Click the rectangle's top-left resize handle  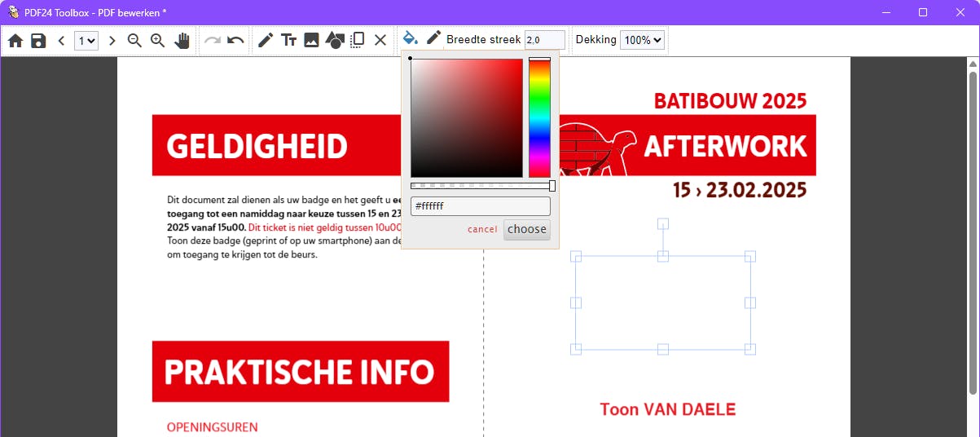pyautogui.click(x=576, y=256)
